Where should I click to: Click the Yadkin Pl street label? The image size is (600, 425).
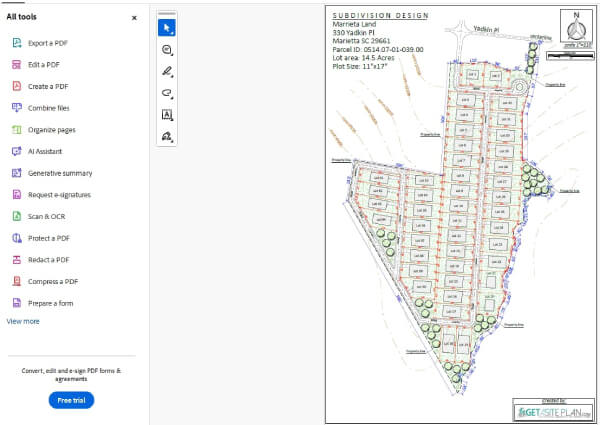[x=486, y=29]
